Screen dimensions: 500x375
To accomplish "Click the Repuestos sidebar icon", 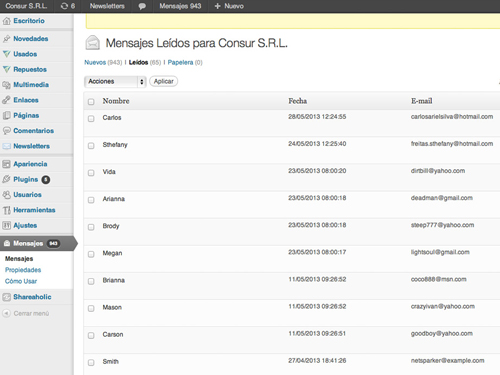I will [x=6, y=69].
